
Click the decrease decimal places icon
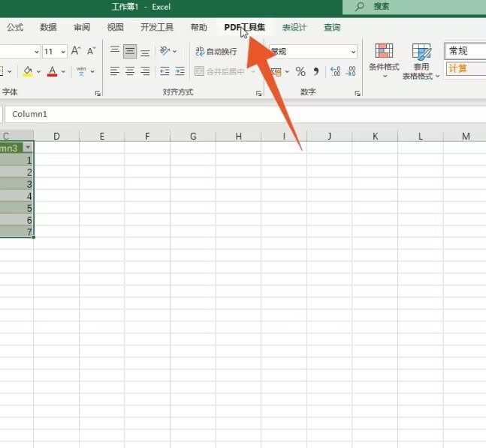[351, 71]
